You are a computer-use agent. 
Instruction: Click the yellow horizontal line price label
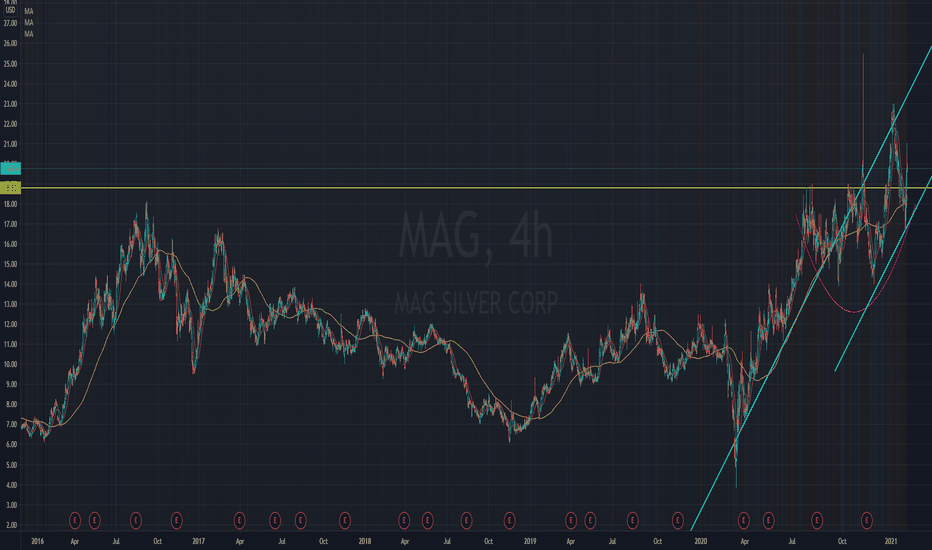point(11,188)
